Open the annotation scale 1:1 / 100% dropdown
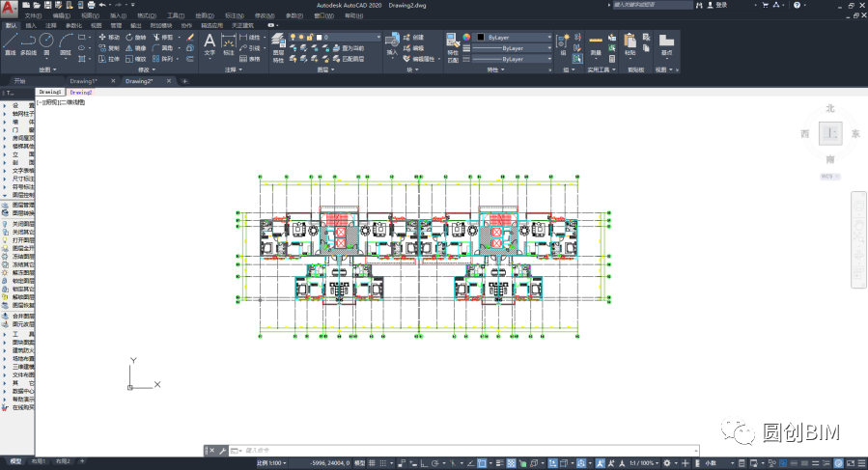The width and height of the screenshot is (868, 470). pos(644,463)
